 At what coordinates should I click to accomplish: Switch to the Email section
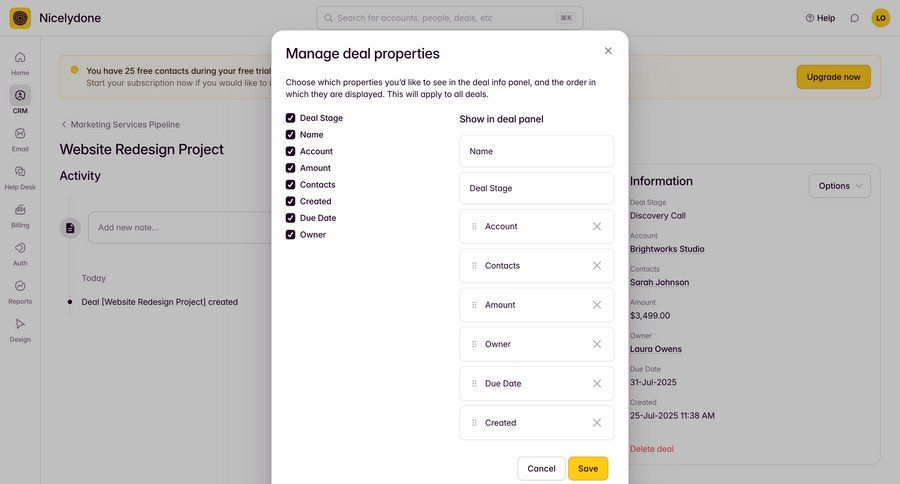click(20, 139)
